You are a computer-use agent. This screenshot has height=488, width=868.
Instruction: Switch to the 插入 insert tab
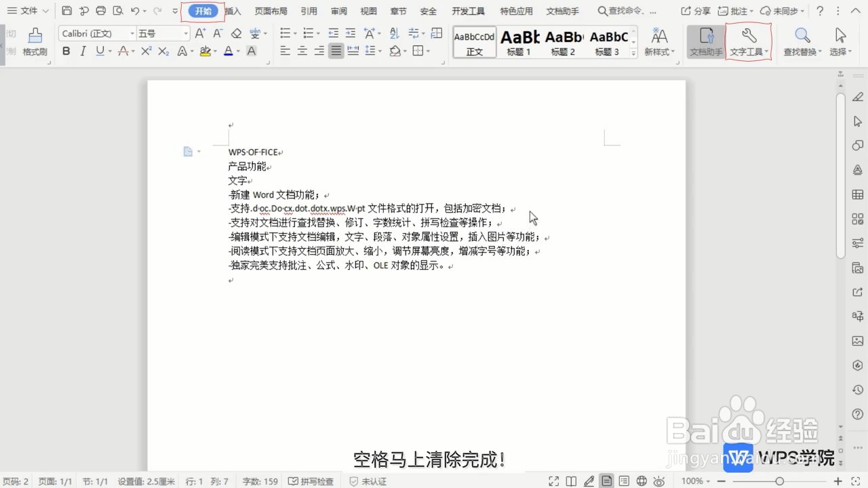pyautogui.click(x=233, y=11)
